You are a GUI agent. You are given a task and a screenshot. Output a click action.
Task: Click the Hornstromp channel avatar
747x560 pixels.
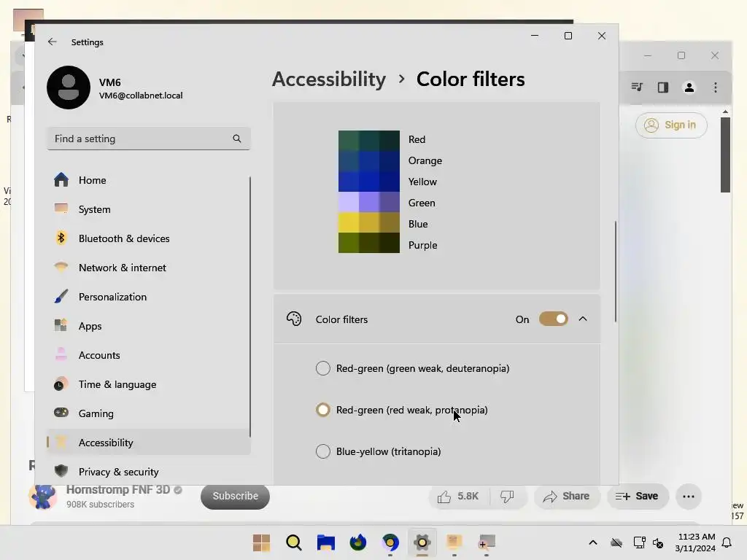43,496
